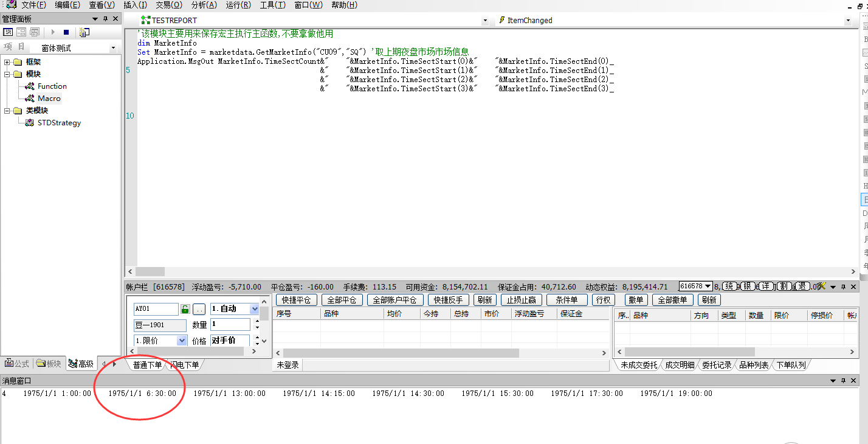The width and height of the screenshot is (868, 444).
Task: Close the 管理面板 panel
Action: pos(115,19)
